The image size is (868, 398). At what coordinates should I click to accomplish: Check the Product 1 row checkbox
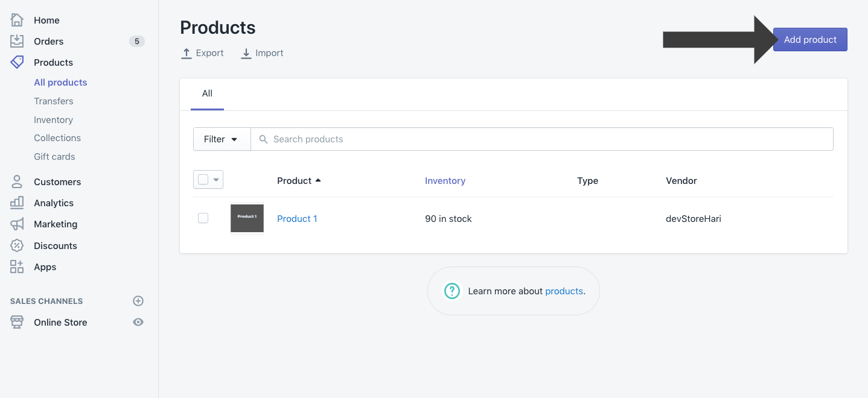pos(203,218)
